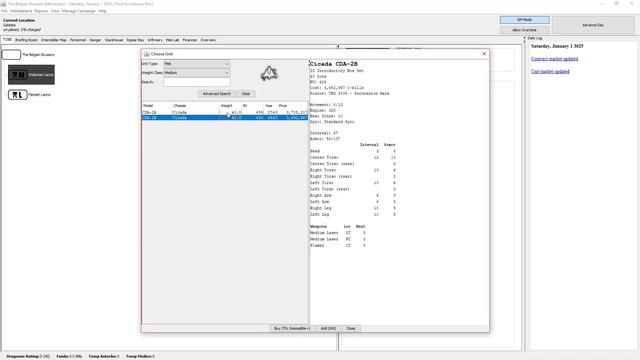
Task: Switch to the Infirmary tab
Action: [x=155, y=40]
